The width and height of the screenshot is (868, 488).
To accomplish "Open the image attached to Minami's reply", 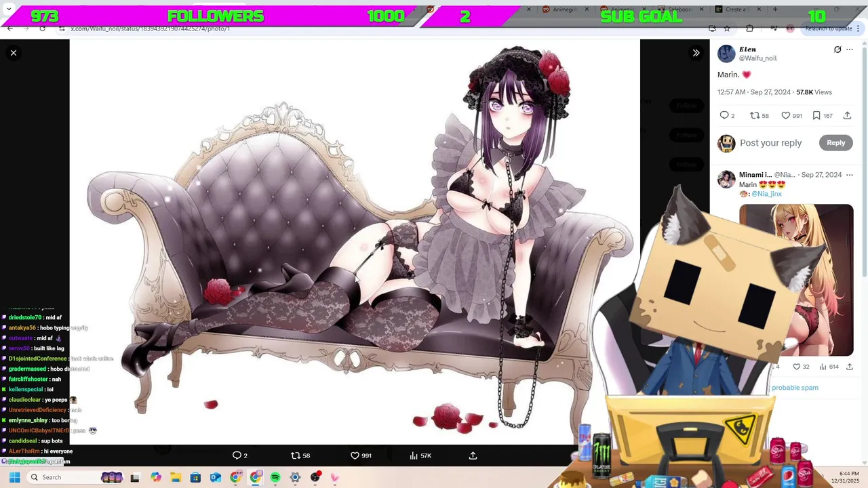I will 796,280.
